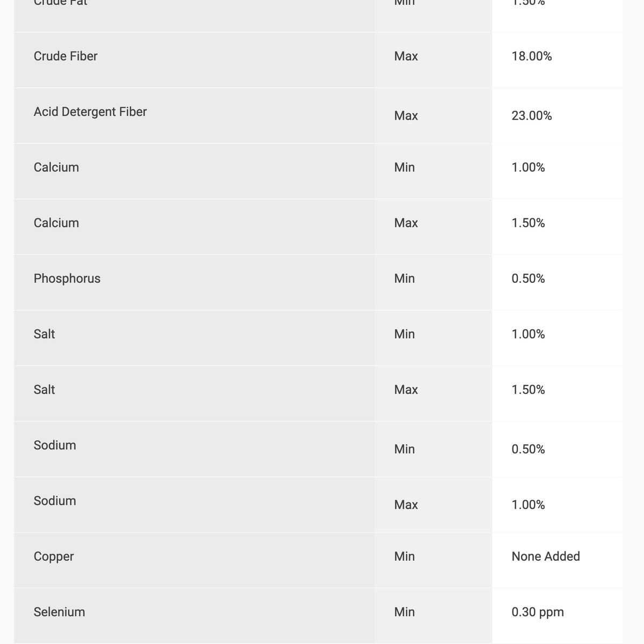Image resolution: width=644 pixels, height=644 pixels.
Task: Select the 0.30 ppm selenium value
Action: (538, 612)
